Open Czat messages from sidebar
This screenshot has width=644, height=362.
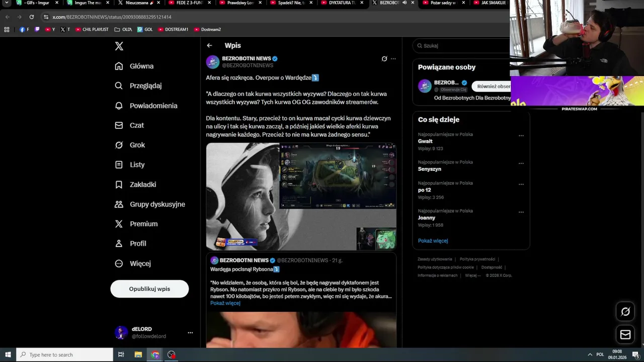pyautogui.click(x=129, y=125)
